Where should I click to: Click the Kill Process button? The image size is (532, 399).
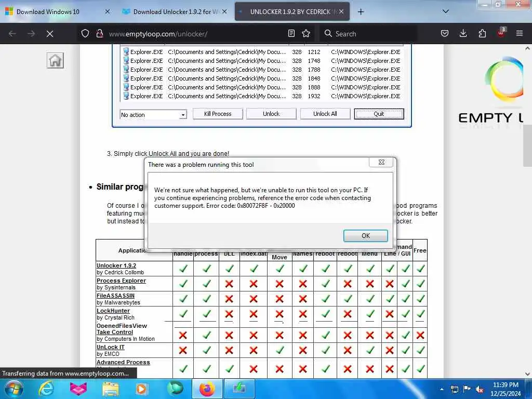click(218, 114)
